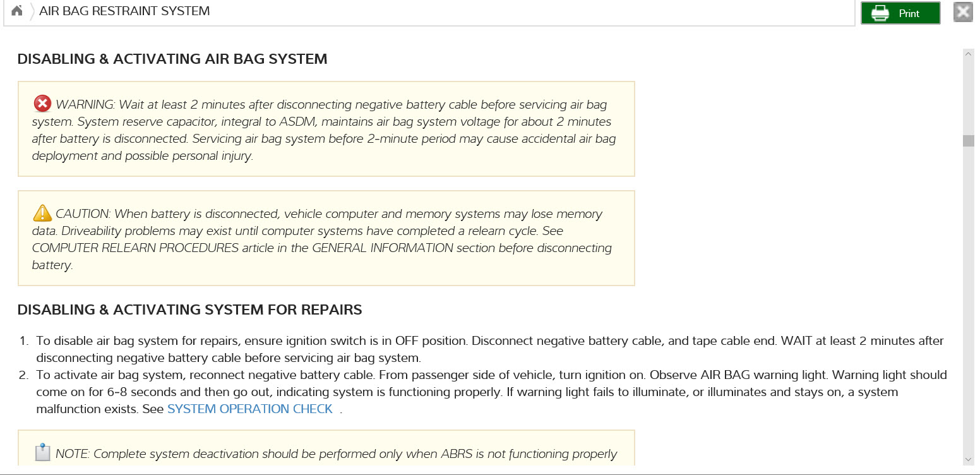
Task: Click the breadcrumb chevron separator
Action: 32,11
